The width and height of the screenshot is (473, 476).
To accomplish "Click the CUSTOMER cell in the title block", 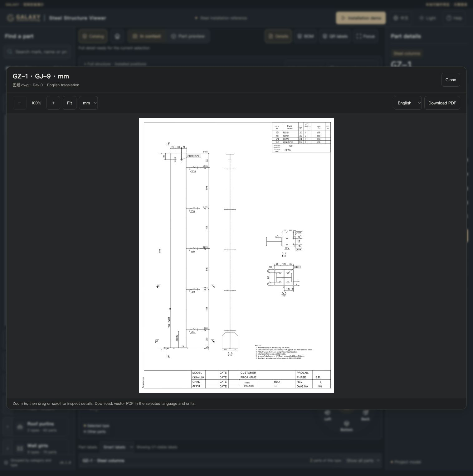I will 248,373.
